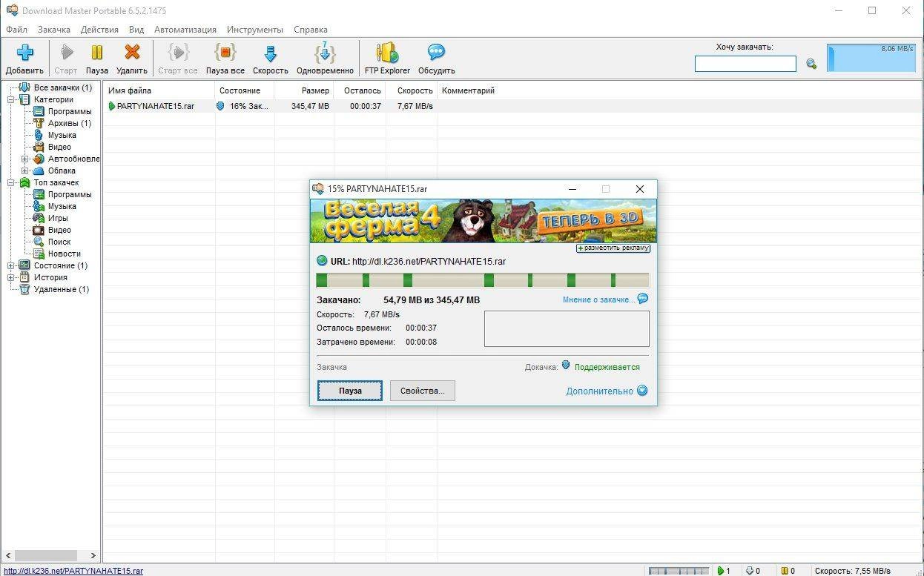This screenshot has height=576, width=924.
Task: Open the Одновременно toolbar icon
Action: 325,53
